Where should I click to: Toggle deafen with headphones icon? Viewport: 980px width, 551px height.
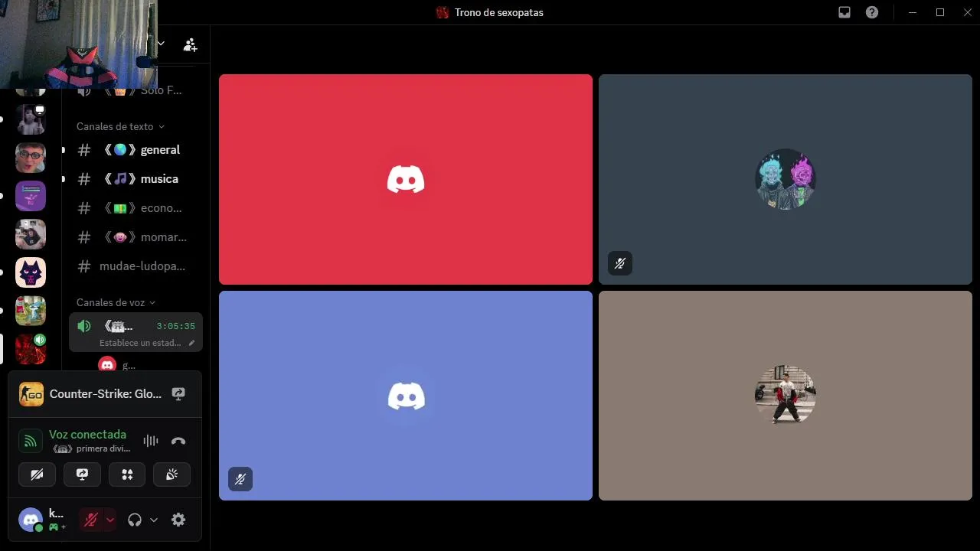[x=135, y=520]
